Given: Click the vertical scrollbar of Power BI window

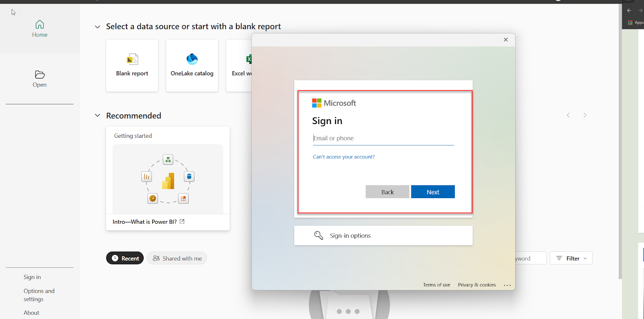Looking at the screenshot, I should [620, 141].
